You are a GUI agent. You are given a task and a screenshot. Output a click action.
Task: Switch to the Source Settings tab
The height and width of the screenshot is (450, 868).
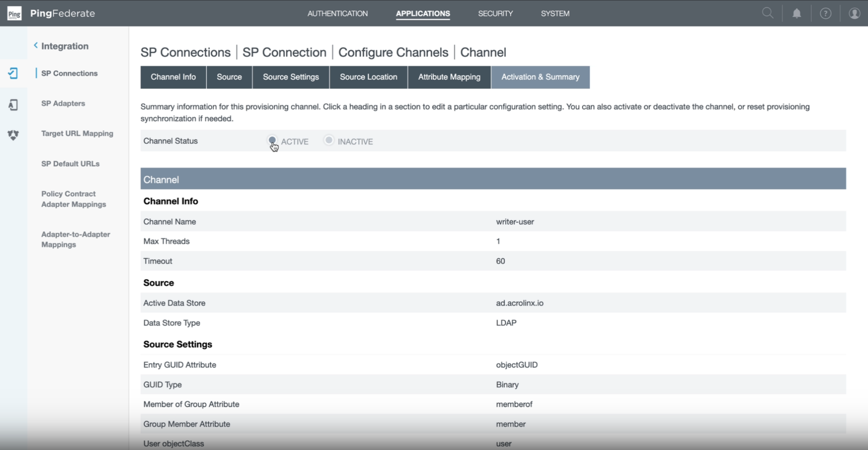pos(291,77)
